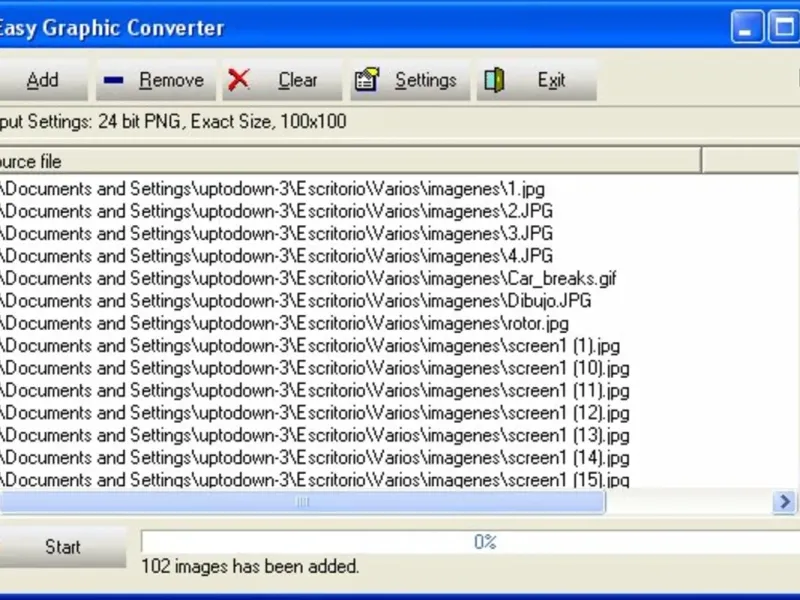This screenshot has height=600, width=800.
Task: Click the Remove button label
Action: click(x=171, y=80)
